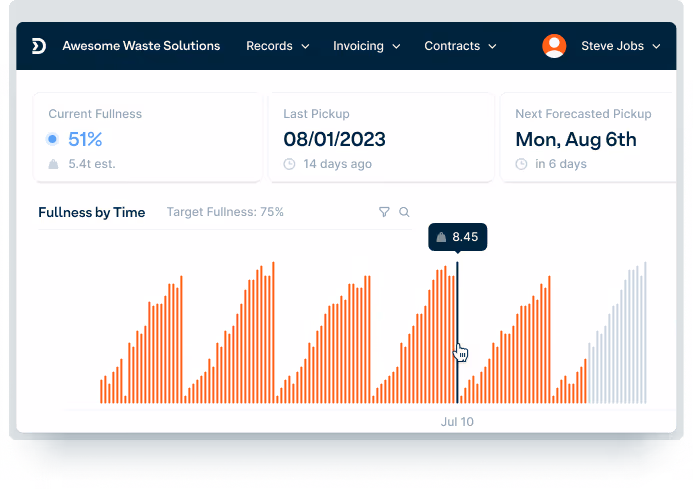
Task: Expand the chevron beside Steve Jobs
Action: click(x=657, y=46)
